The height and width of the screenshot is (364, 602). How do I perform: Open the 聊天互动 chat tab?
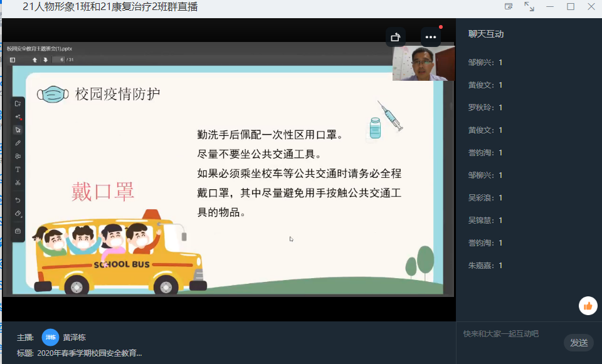[486, 34]
